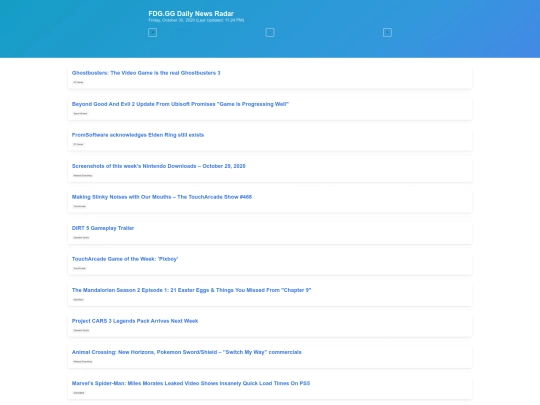Click the source tag under DIRT 5 Gameplay Trailer
Image resolution: width=540 pixels, height=405 pixels.
[x=81, y=237]
